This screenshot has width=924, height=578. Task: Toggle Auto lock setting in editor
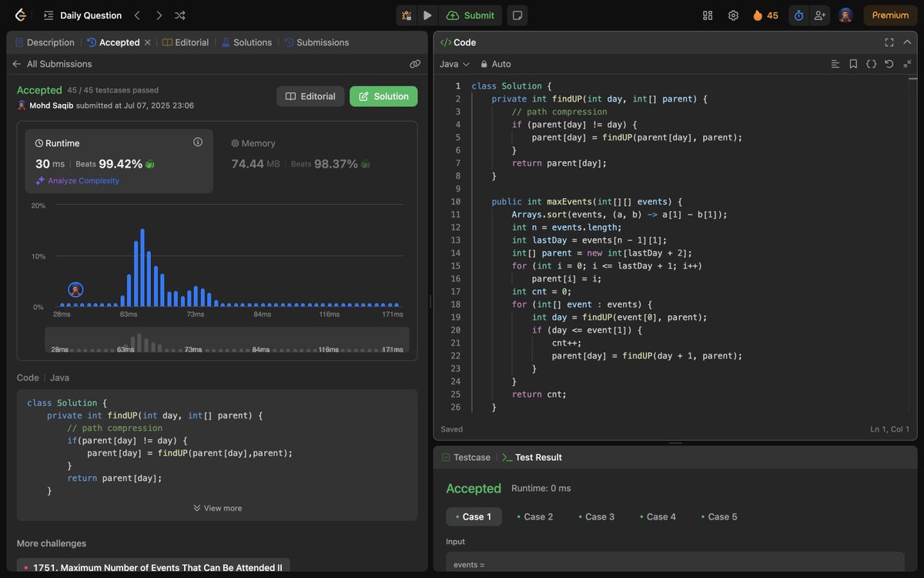495,64
